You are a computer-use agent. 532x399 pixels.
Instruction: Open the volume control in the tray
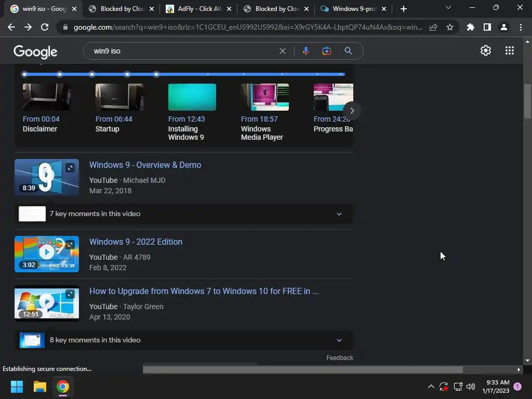coord(471,387)
